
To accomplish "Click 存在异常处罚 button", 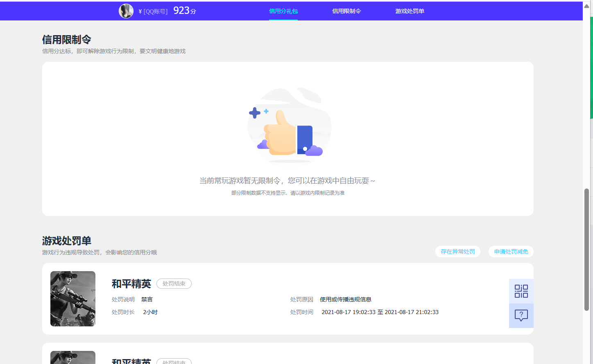I will click(x=458, y=252).
